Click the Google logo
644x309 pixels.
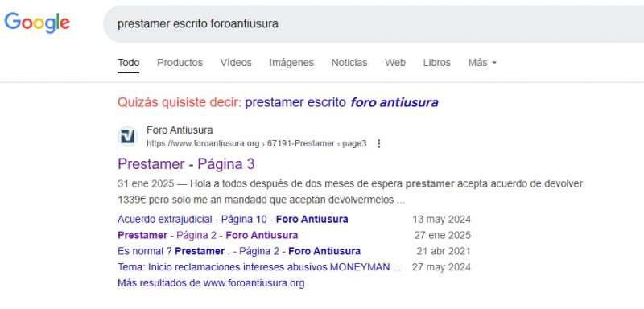[37, 23]
